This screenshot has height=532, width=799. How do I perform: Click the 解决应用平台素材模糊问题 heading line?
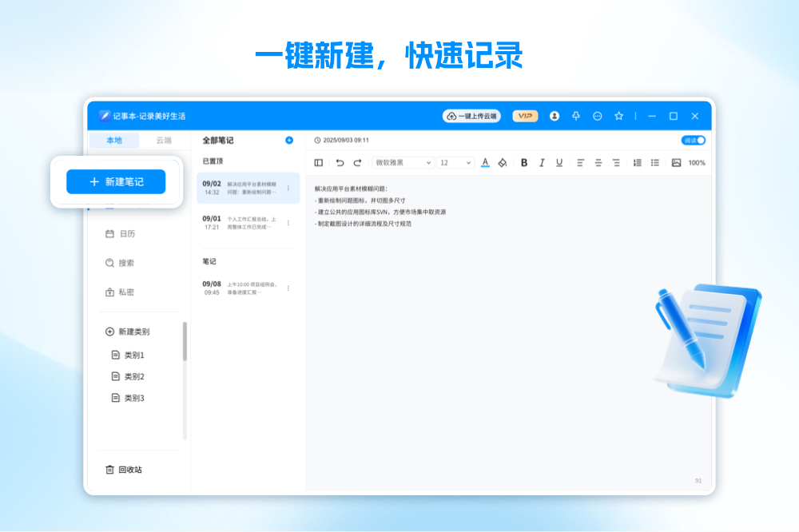(x=351, y=189)
